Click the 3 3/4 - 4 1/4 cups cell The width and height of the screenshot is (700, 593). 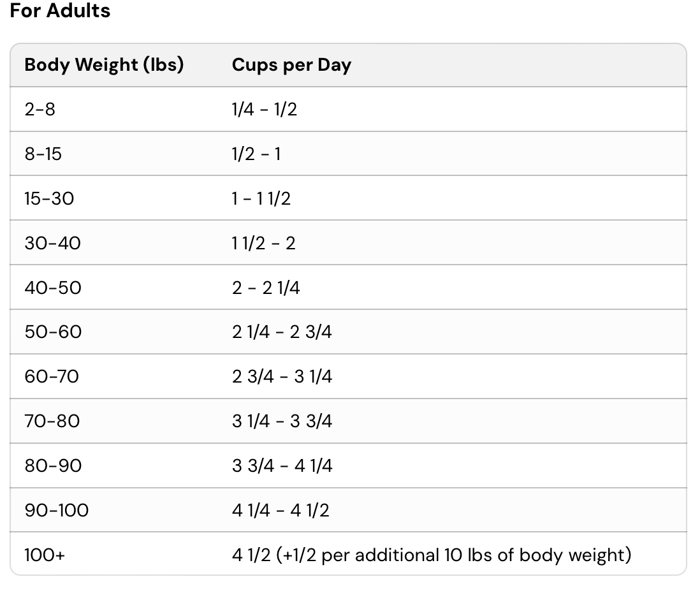coord(282,466)
